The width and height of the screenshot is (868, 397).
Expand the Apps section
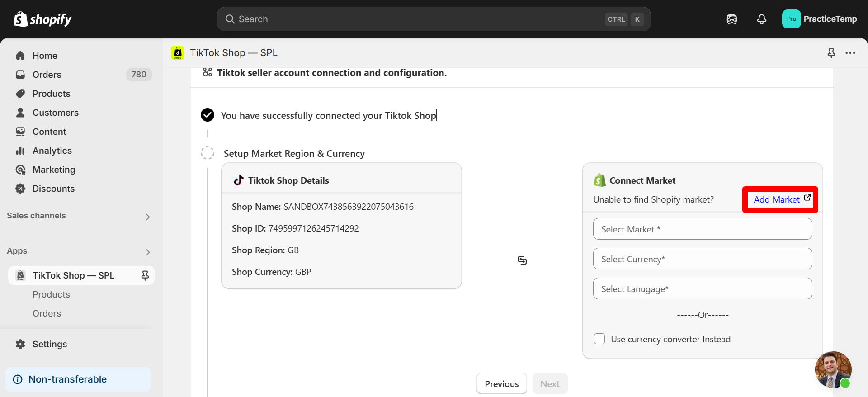(148, 252)
